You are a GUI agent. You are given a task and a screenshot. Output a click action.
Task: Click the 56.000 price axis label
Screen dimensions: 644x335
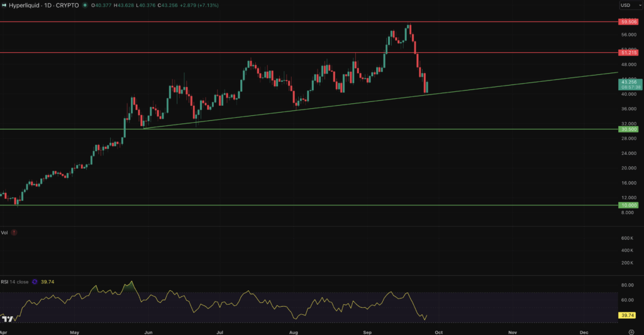629,35
